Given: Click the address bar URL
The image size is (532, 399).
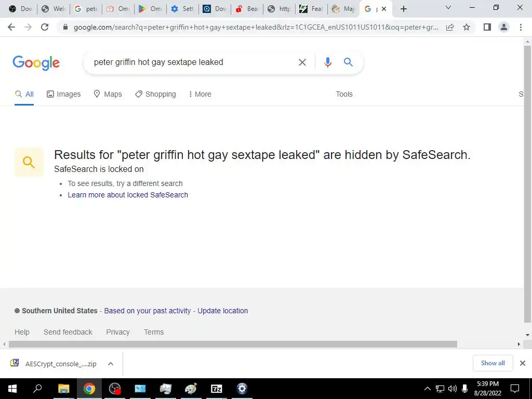Looking at the screenshot, I should pyautogui.click(x=256, y=27).
